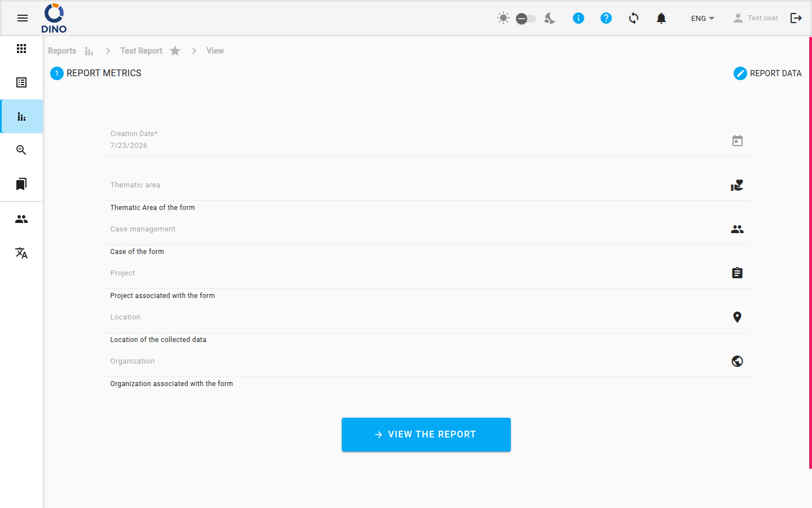
Task: Open the Case management dropdown
Action: coord(426,229)
